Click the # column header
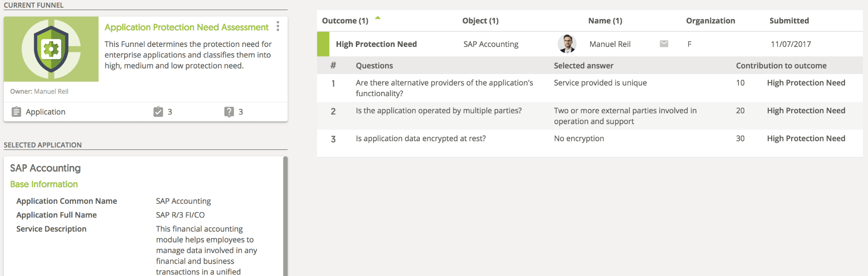868x276 pixels. [333, 66]
